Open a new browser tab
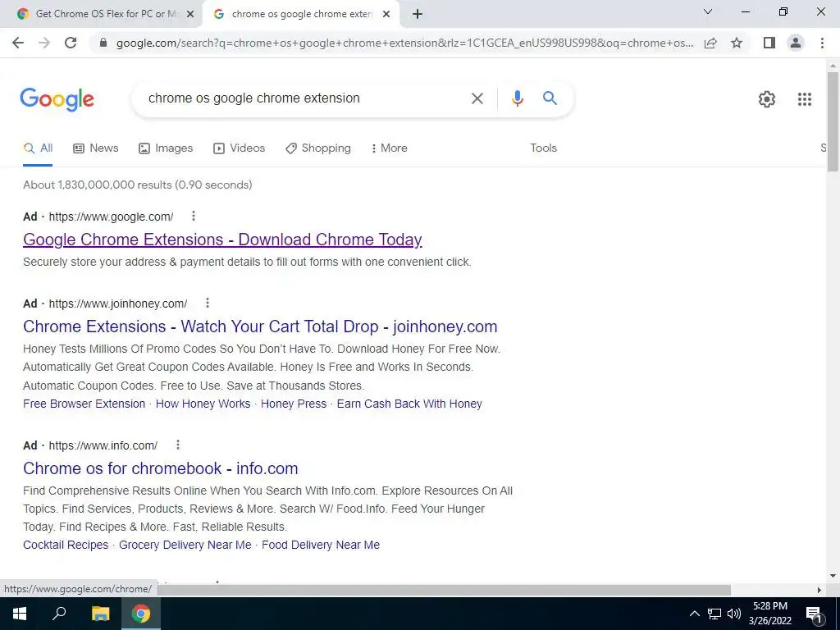Viewport: 840px width, 630px height. [x=418, y=14]
